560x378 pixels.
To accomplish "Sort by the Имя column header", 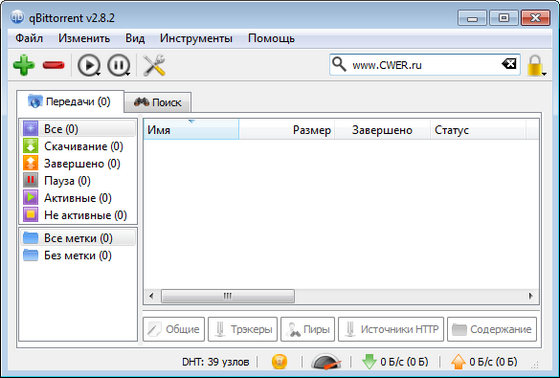I will pyautogui.click(x=191, y=130).
